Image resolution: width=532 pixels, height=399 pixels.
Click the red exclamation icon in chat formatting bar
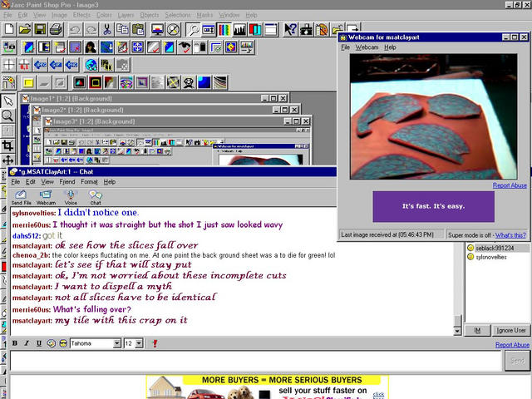tap(155, 343)
